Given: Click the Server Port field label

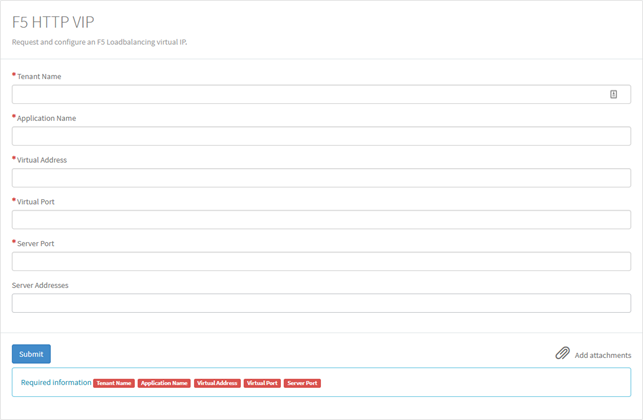Looking at the screenshot, I should click(36, 244).
